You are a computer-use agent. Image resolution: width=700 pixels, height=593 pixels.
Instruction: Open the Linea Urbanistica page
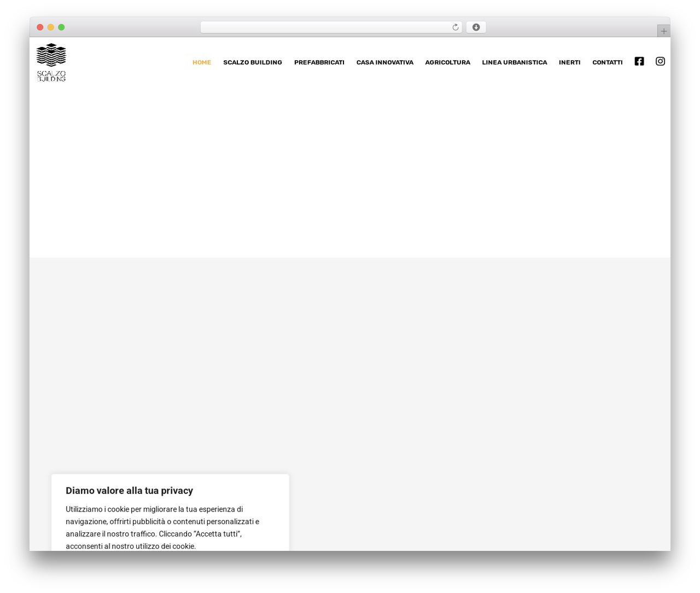(515, 62)
